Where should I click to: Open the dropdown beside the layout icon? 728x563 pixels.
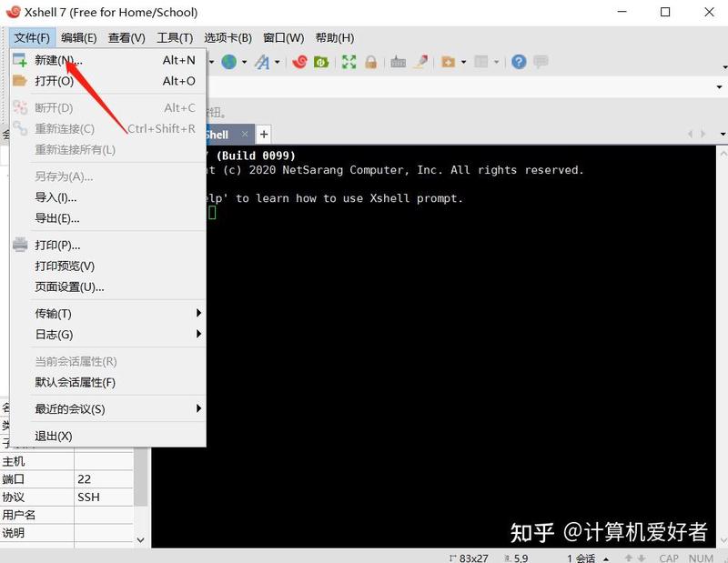496,62
